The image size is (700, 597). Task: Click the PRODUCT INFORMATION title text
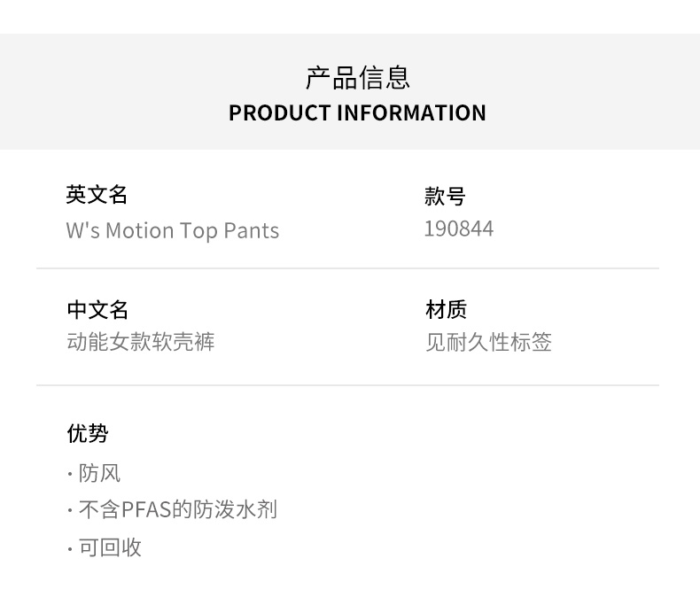(357, 113)
